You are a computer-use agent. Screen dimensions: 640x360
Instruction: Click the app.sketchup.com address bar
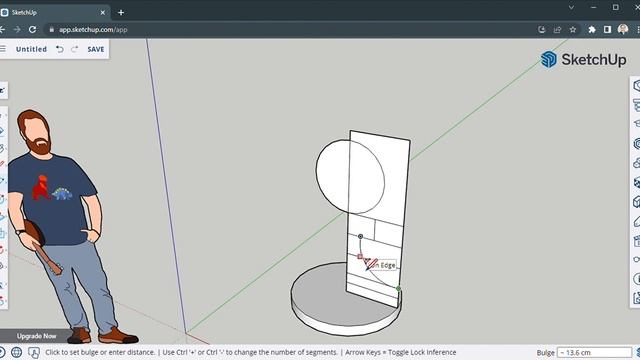coord(93,29)
